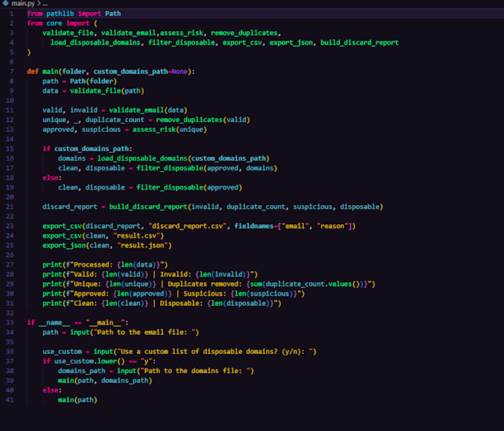Click 'load_disposable_domains(custom_domains_path)' on line 16
This screenshot has height=431, width=504.
click(x=183, y=158)
